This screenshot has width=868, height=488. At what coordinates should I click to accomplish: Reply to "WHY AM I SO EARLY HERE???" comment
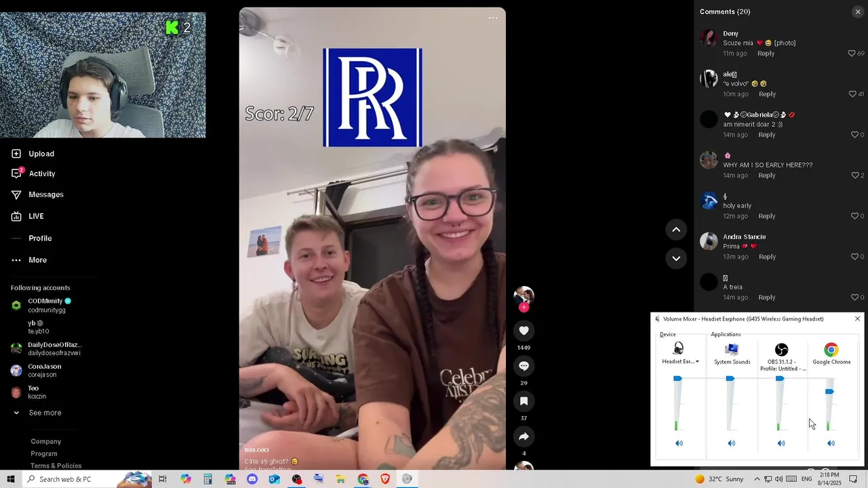click(766, 176)
